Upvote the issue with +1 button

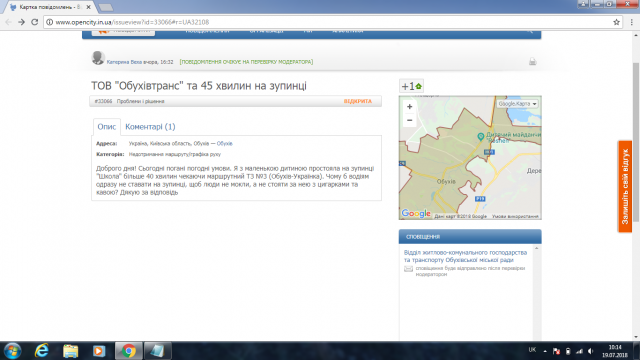point(411,86)
